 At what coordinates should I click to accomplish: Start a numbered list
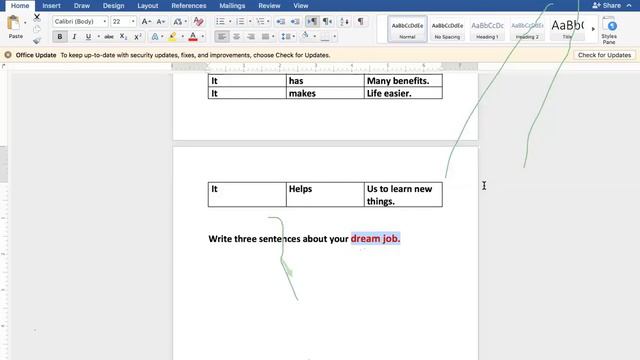[240, 22]
